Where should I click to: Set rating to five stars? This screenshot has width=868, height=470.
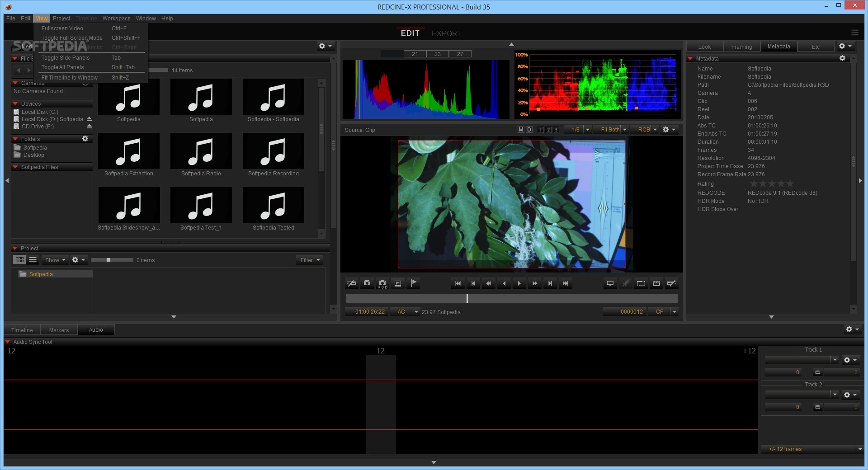click(790, 183)
